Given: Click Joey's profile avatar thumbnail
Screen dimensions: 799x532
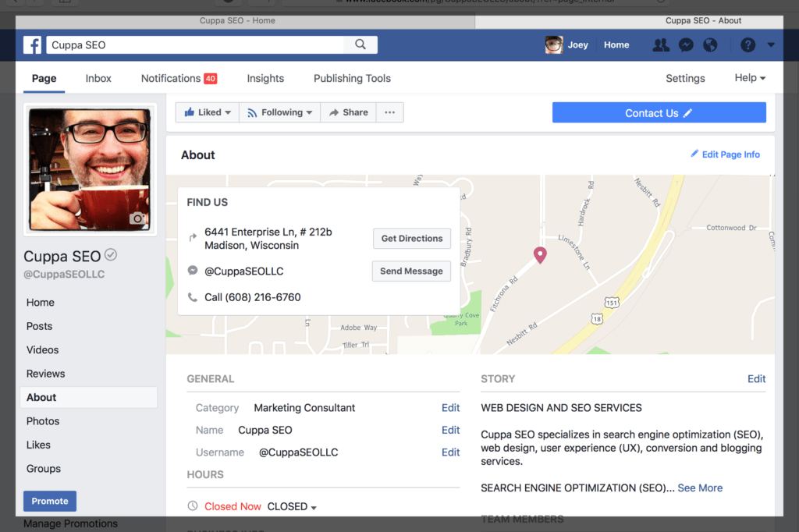Looking at the screenshot, I should pos(554,44).
